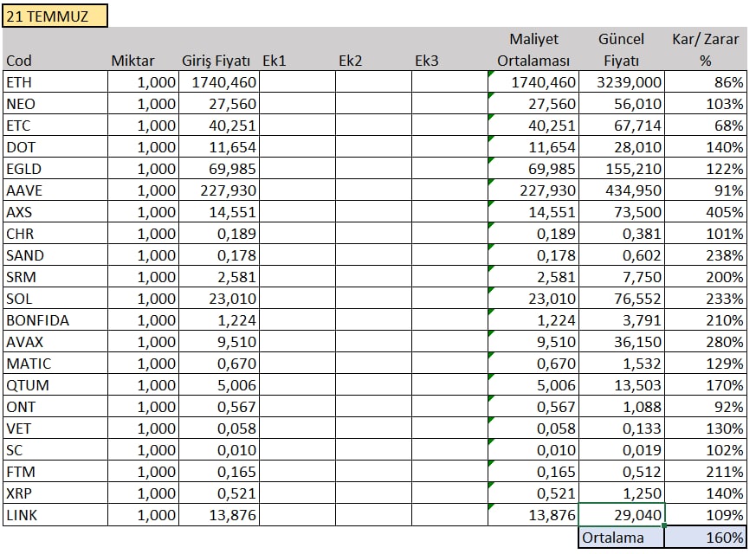Viewport: 756px width, 554px height.
Task: Select ETH current price 3239,000
Action: point(622,82)
